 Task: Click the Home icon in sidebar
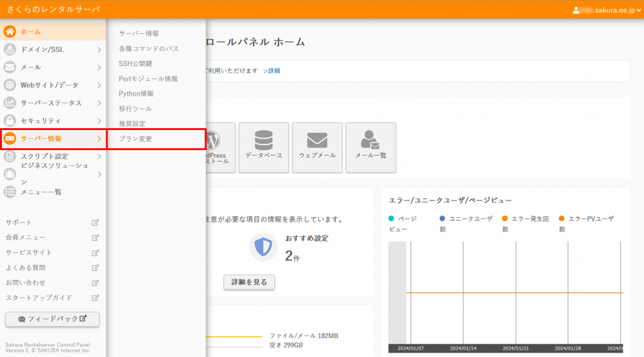pos(10,31)
